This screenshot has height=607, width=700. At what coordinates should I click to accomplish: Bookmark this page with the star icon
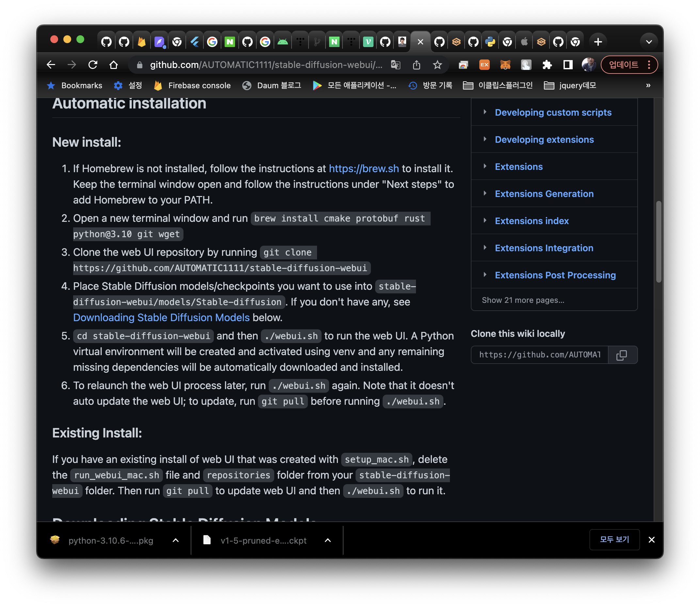pos(437,64)
